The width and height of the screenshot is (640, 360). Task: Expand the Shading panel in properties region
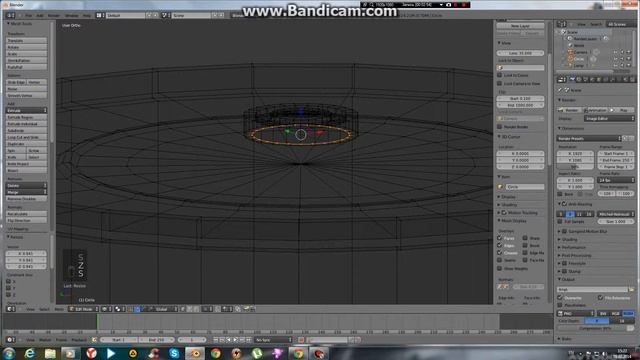point(499,204)
